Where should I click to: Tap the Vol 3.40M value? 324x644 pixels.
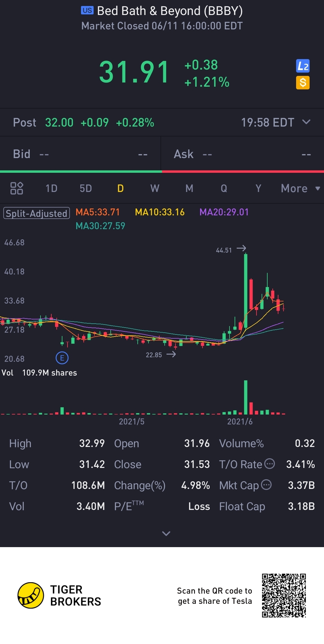[91, 506]
